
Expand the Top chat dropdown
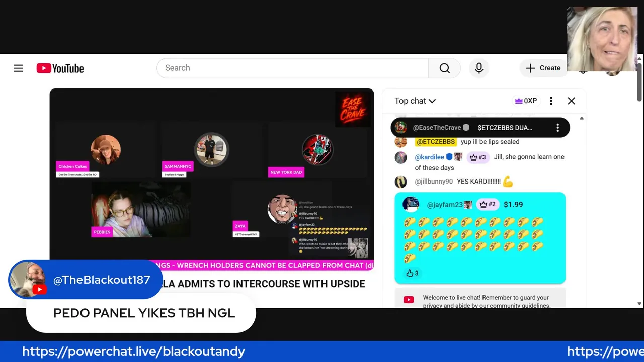coord(415,101)
